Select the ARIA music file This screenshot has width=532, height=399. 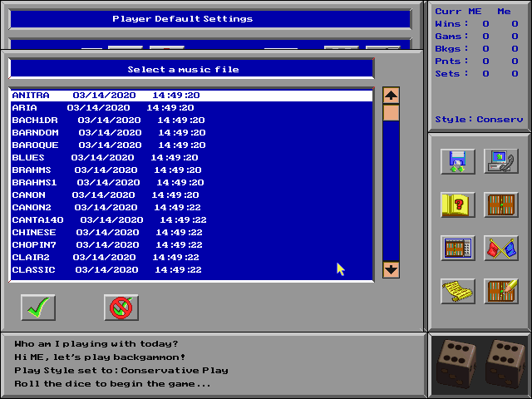tap(192, 108)
